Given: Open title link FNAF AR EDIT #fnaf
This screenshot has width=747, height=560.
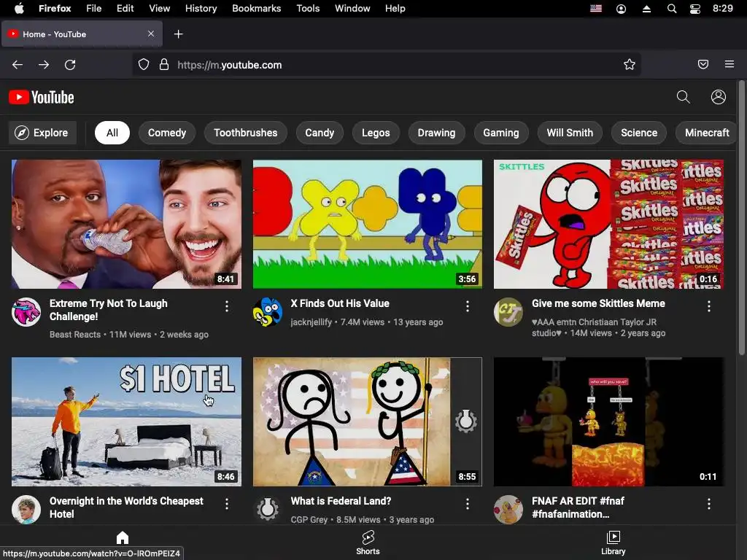Looking at the screenshot, I should click(578, 507).
